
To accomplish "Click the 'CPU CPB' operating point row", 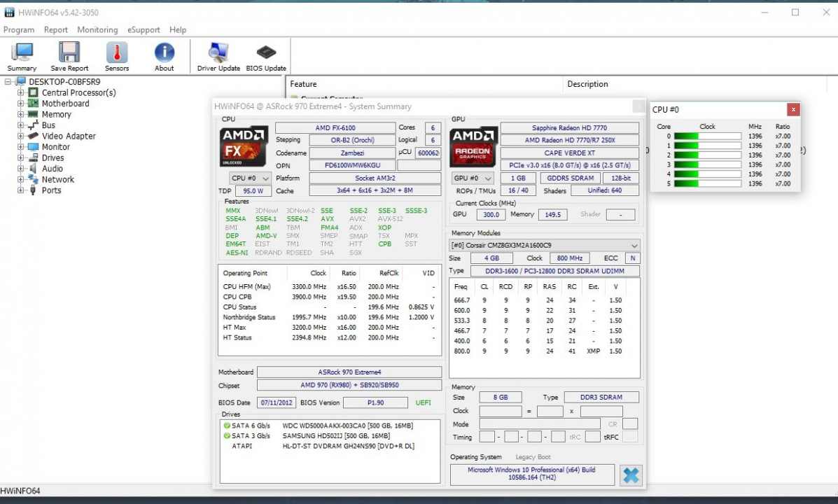I will [x=329, y=297].
